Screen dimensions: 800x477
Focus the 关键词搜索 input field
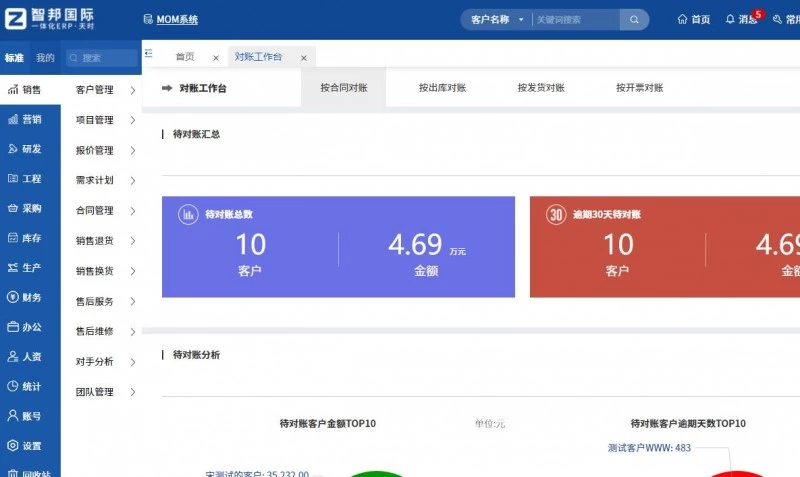pos(575,19)
